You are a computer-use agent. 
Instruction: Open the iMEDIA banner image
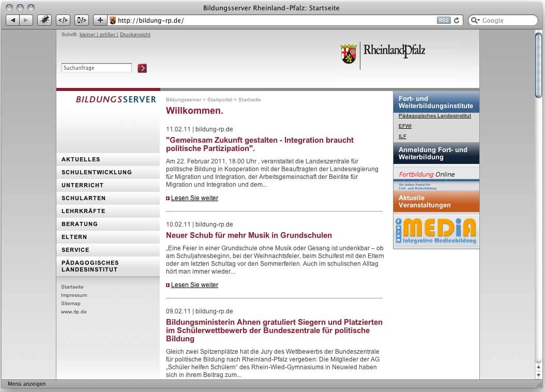[x=436, y=231]
